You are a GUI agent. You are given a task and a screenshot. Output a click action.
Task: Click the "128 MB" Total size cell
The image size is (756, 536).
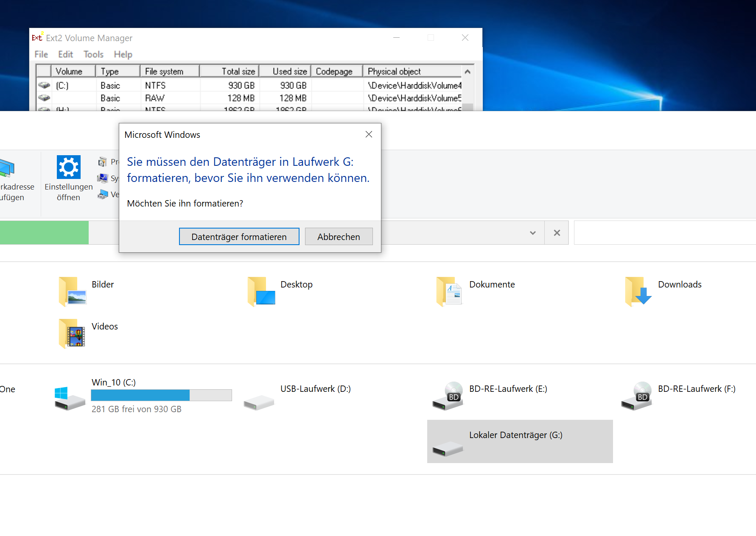(x=241, y=98)
